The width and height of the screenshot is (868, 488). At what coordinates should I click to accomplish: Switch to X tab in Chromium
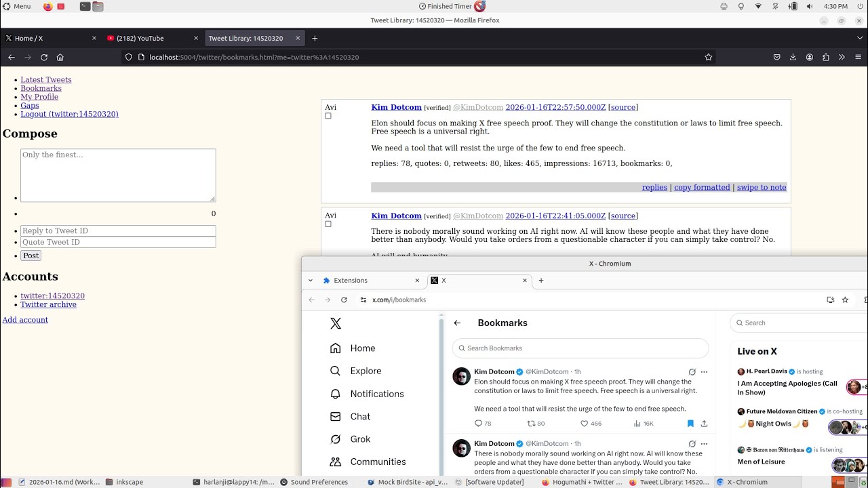pyautogui.click(x=479, y=281)
